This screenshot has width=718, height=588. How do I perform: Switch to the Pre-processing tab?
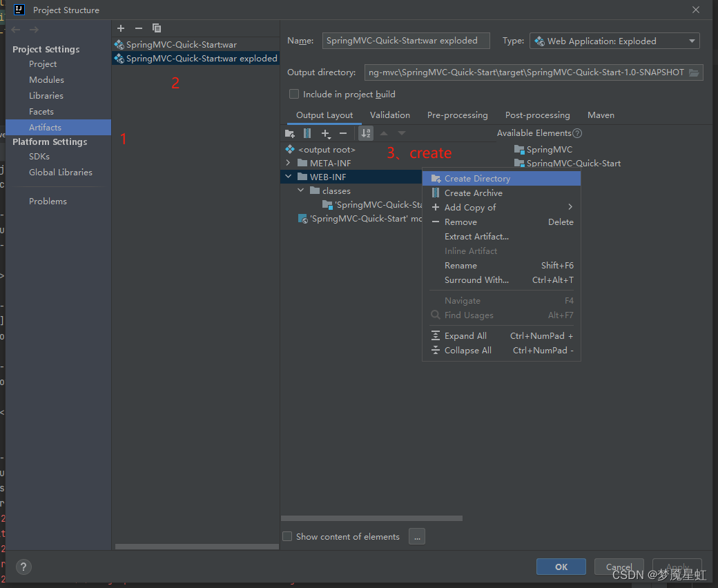(458, 115)
